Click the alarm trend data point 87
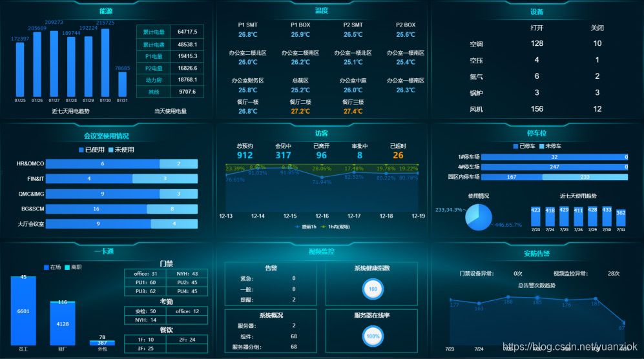Image resolution: width=644 pixels, height=359 pixels. 624,323
